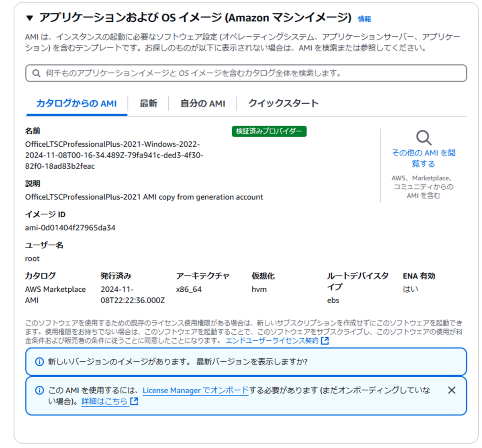
Task: Open the 自分の AMI tab
Action: click(x=203, y=103)
